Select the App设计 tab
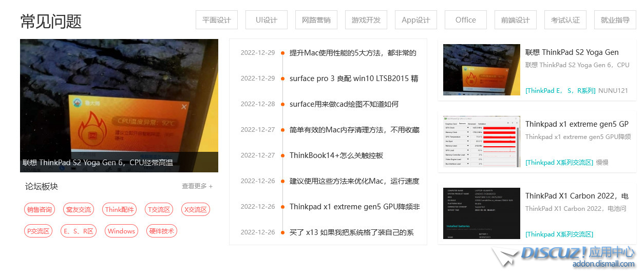 (416, 20)
